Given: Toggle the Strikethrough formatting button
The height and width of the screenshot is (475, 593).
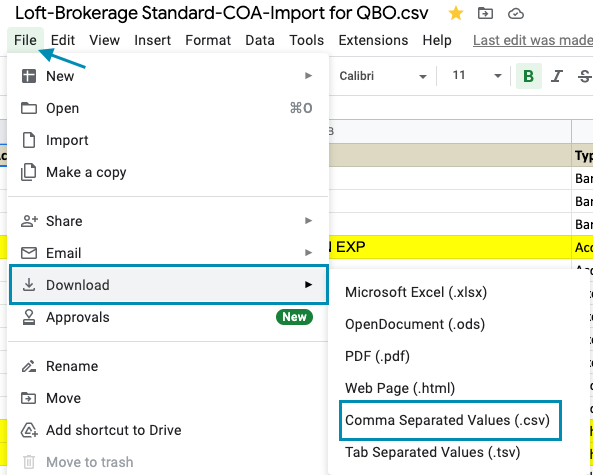Looking at the screenshot, I should click(x=585, y=76).
